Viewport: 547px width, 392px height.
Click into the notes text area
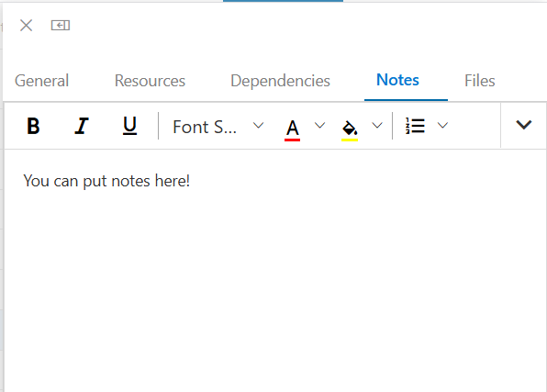pyautogui.click(x=275, y=271)
